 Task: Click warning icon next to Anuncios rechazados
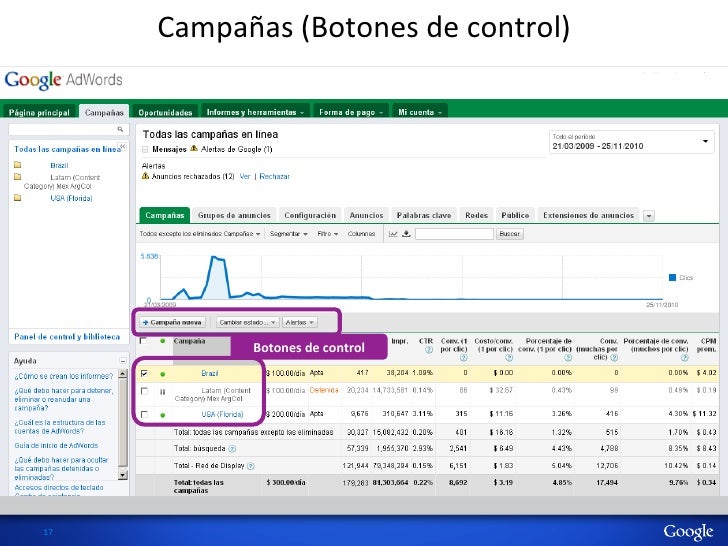tap(145, 176)
